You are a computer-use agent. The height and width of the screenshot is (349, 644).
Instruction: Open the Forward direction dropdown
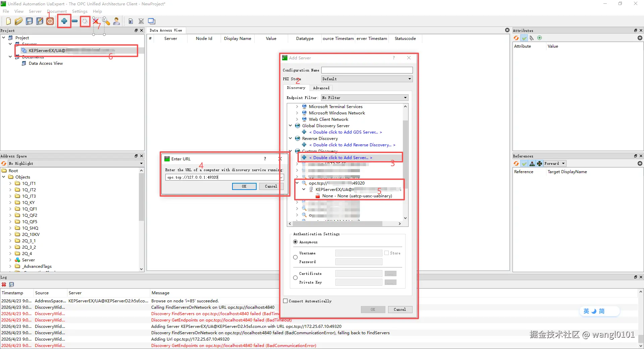(555, 163)
